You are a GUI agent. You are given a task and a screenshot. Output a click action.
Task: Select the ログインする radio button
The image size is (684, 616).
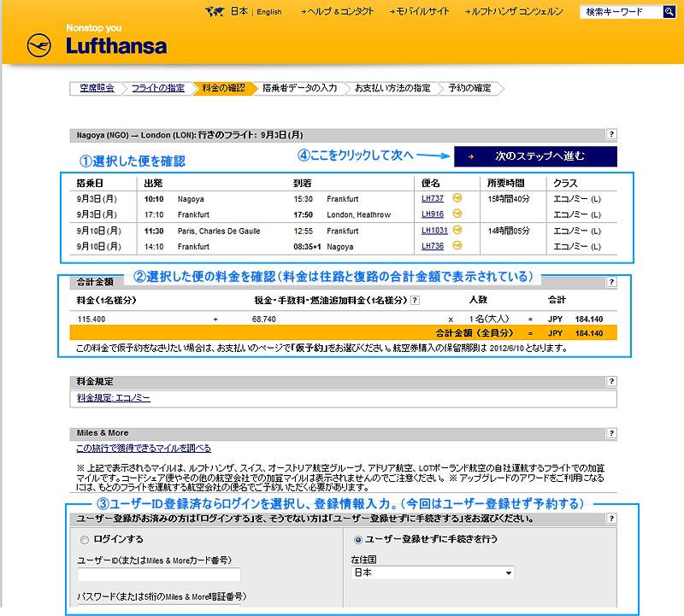click(x=84, y=540)
